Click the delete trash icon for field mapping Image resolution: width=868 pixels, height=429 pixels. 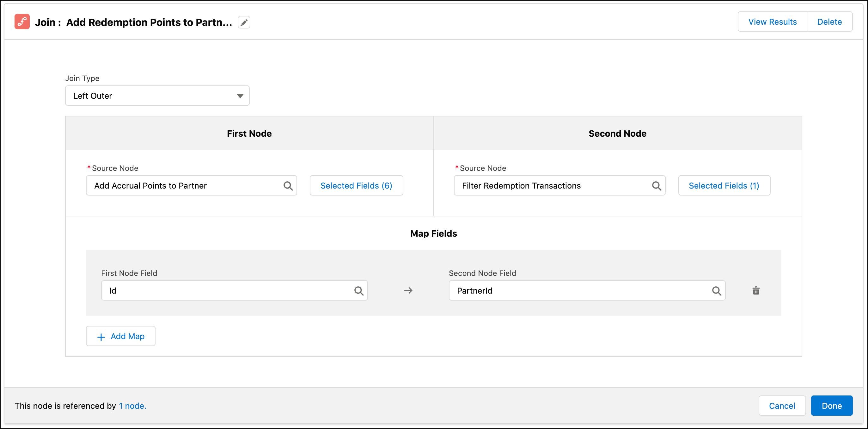point(755,290)
